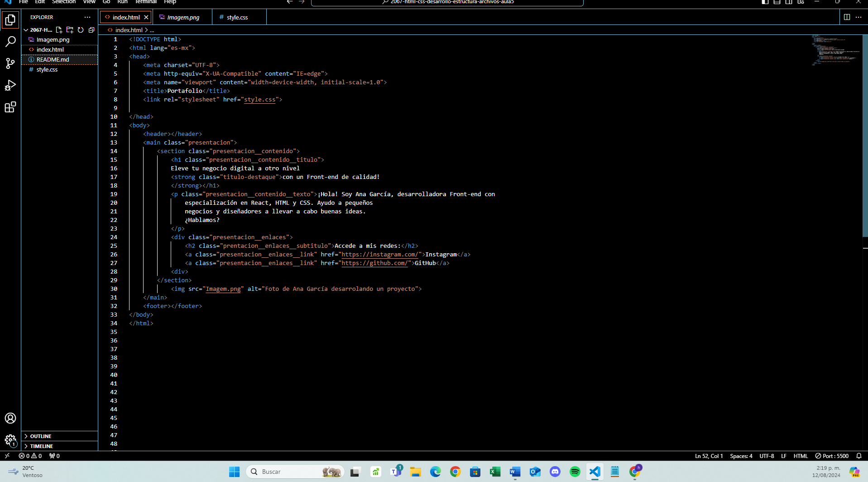Open editor More Actions ellipsis
868x482 pixels.
[x=858, y=17]
